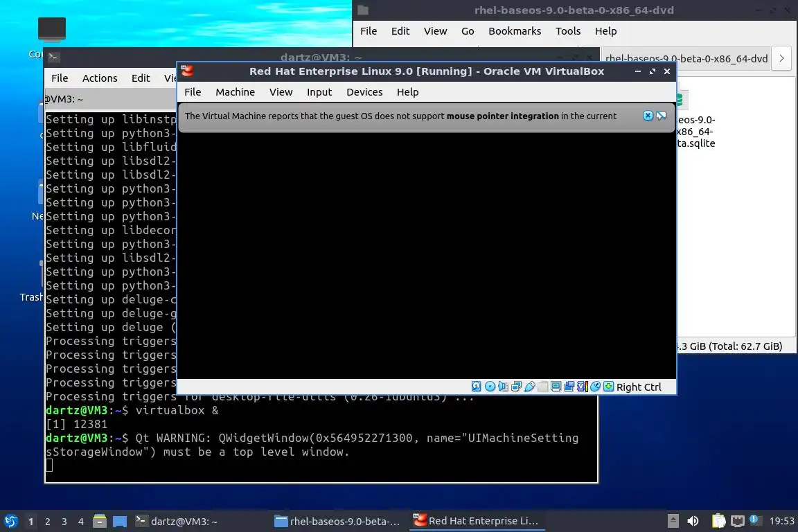Click the show desktop icon in the taskbar

[120, 521]
